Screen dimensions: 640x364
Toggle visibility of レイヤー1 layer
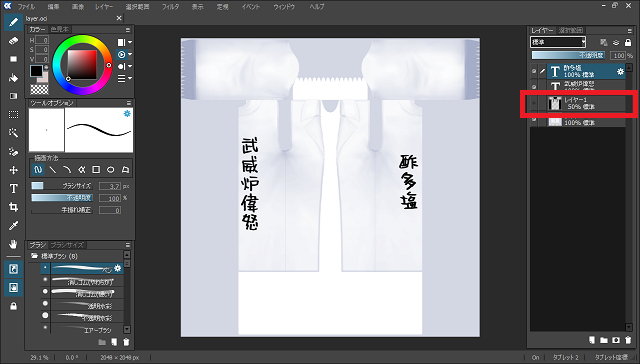tap(534, 103)
